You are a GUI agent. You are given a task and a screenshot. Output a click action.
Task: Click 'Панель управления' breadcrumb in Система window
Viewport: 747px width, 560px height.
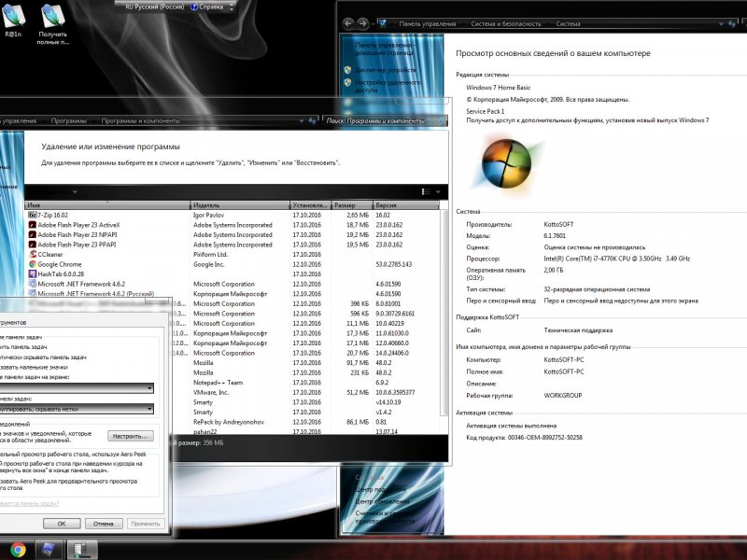tap(428, 24)
